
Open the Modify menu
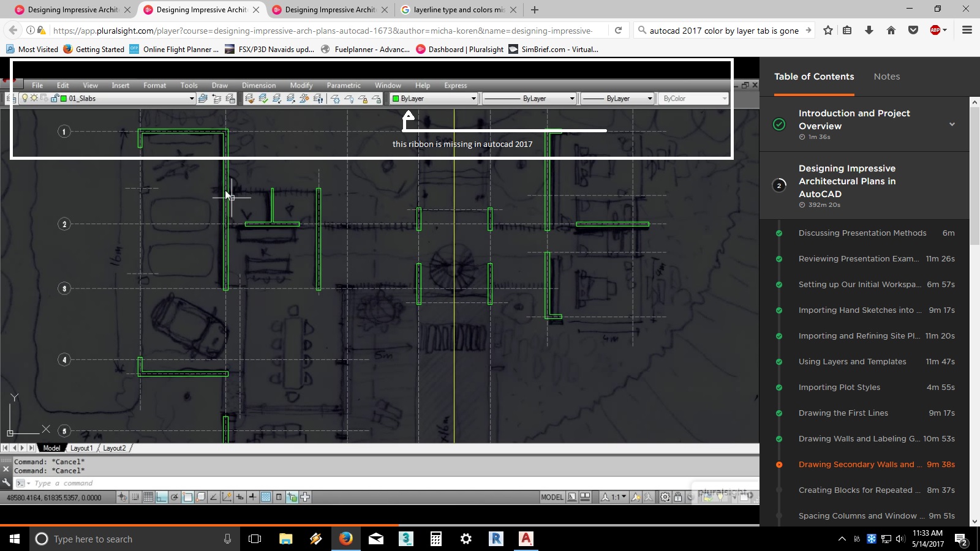[301, 85]
